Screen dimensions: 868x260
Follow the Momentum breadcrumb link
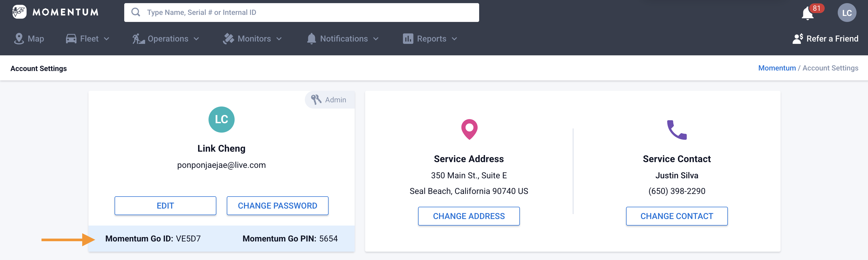tap(777, 68)
